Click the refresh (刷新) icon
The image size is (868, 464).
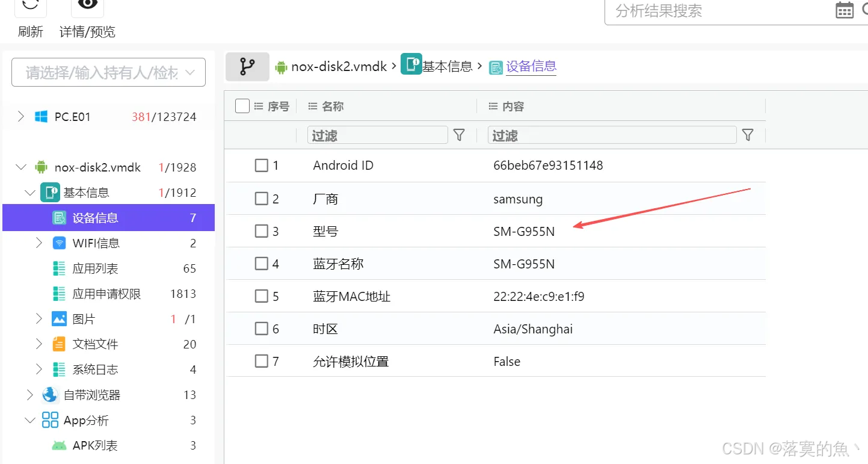(31, 6)
